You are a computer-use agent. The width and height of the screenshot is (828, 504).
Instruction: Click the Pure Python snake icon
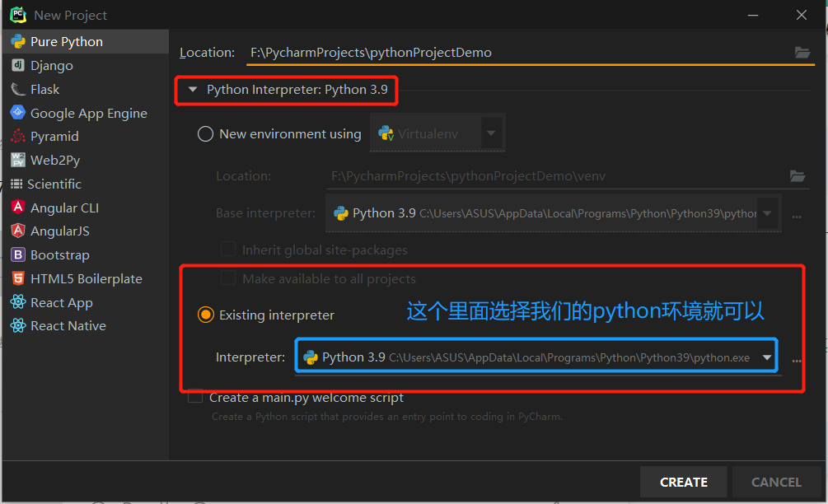tap(18, 42)
